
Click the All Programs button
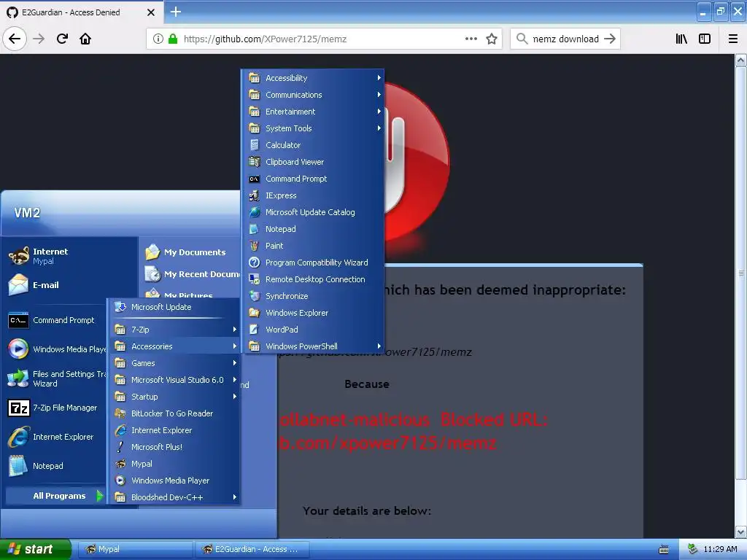55,496
